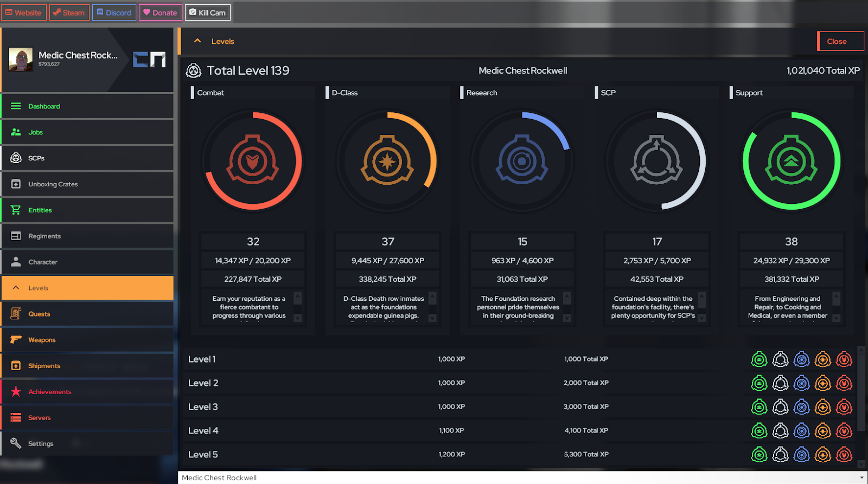Viewport: 868px width, 484px height.
Task: Click the SCP category emblem icon
Action: (656, 161)
